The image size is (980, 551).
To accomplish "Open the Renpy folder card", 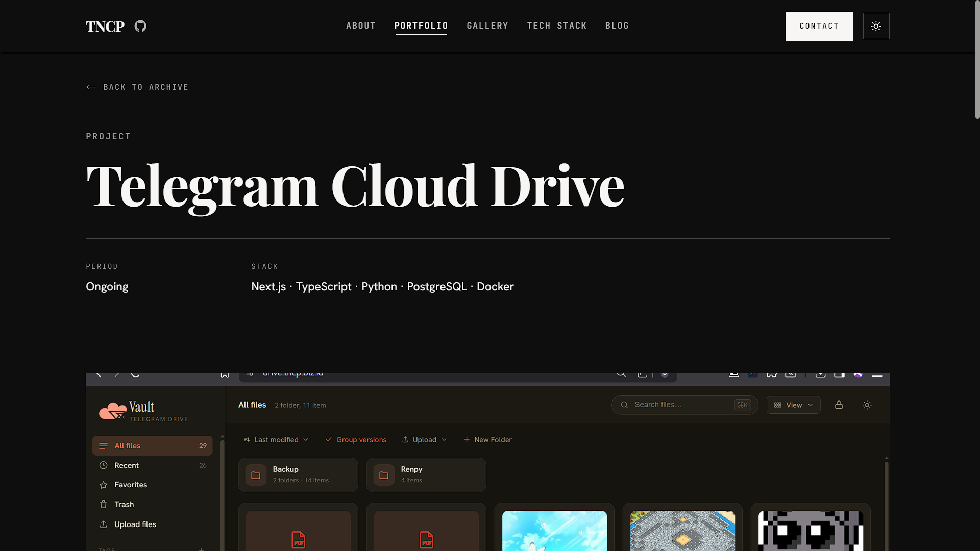I will [426, 475].
